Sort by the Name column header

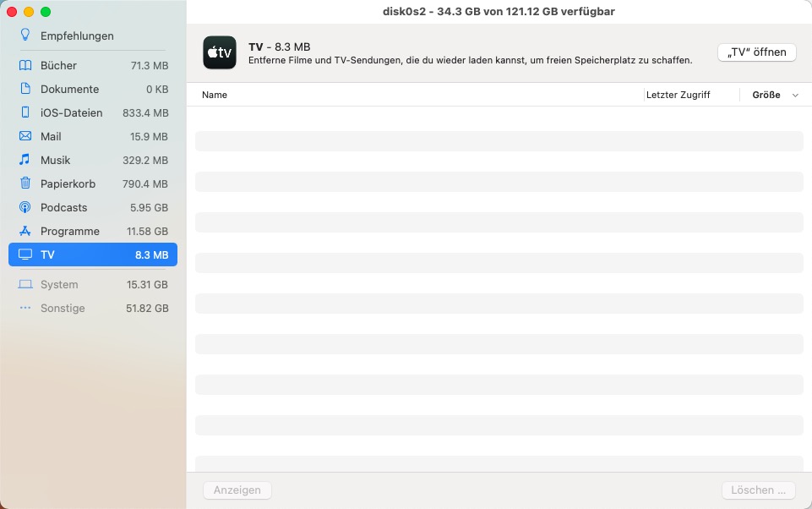(x=215, y=95)
